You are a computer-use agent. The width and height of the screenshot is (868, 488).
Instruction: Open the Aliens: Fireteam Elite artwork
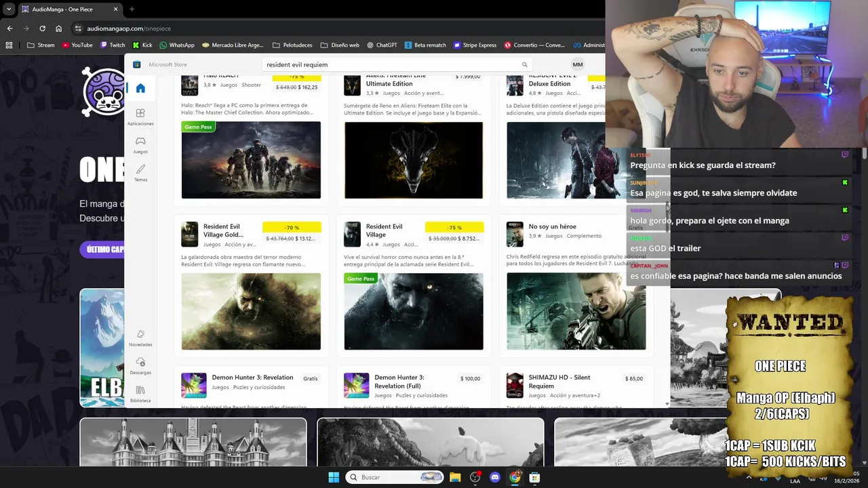coord(414,160)
